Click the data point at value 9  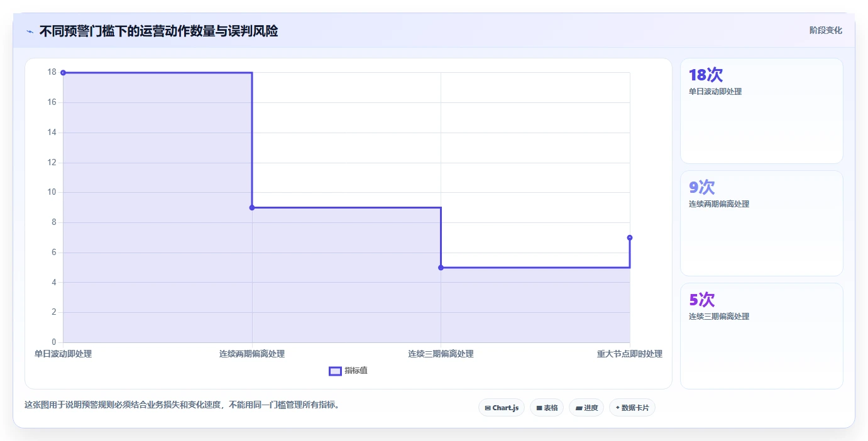(252, 207)
